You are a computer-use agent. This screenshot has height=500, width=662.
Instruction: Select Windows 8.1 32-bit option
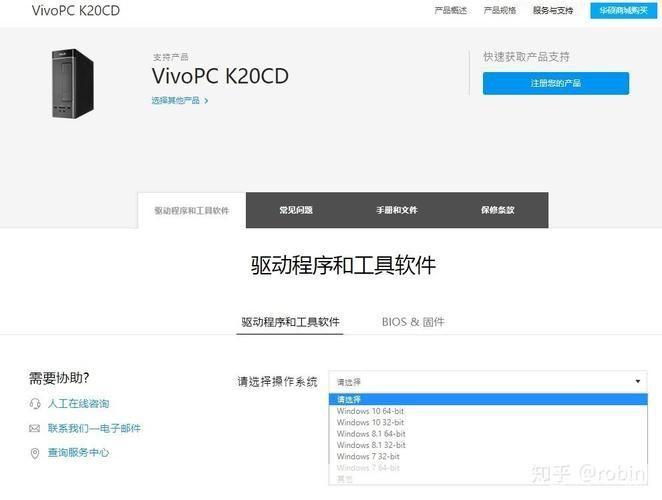(x=488, y=445)
